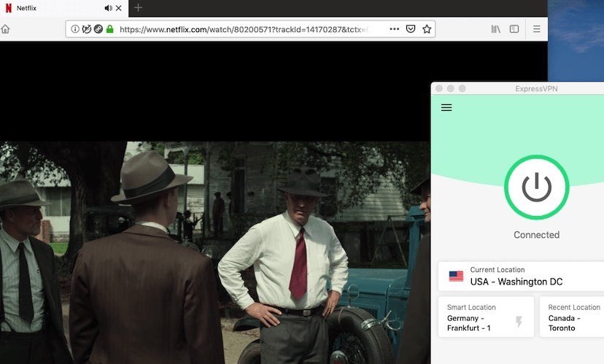
Task: Bookmark this page with the star
Action: 427,29
